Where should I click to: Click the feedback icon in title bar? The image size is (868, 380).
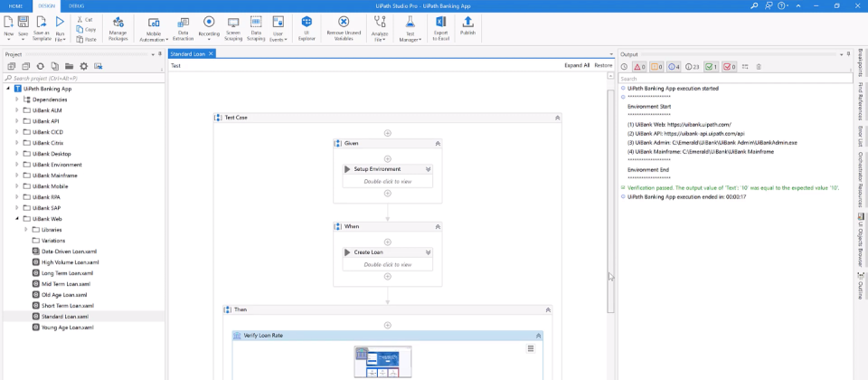click(x=769, y=5)
